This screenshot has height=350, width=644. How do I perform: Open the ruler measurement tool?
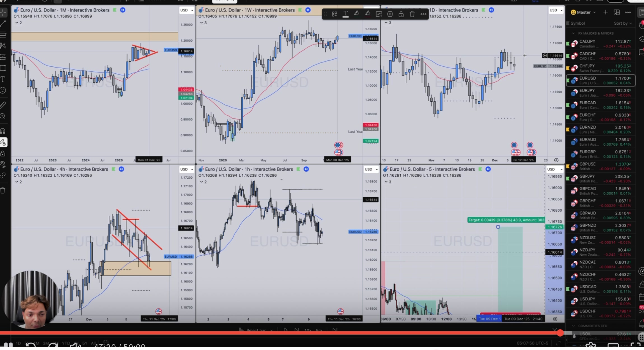coord(3,105)
